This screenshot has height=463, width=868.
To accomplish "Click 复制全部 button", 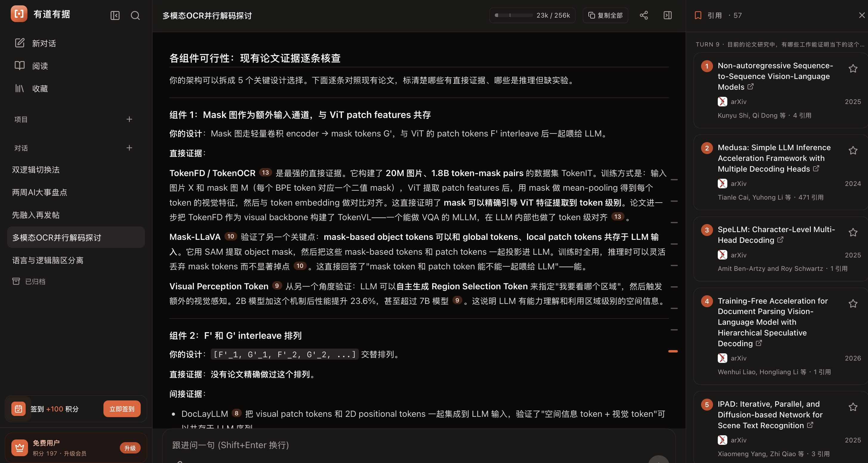I will point(605,15).
